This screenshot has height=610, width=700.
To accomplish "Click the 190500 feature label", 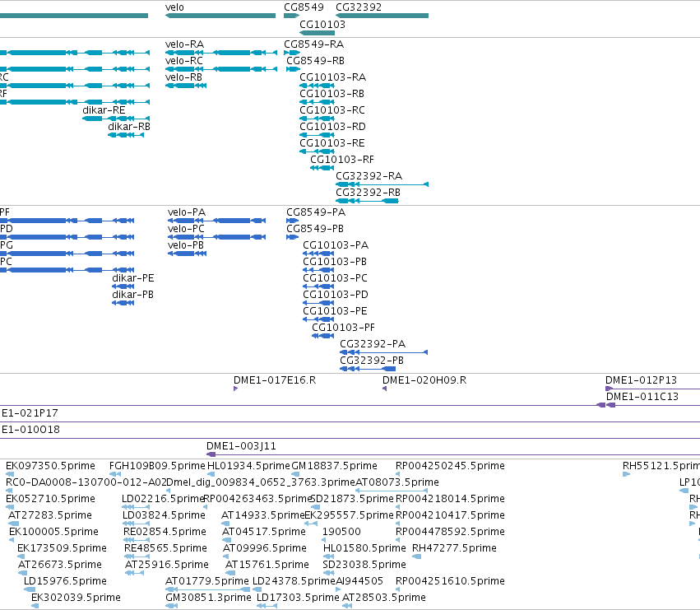I will tap(341, 532).
